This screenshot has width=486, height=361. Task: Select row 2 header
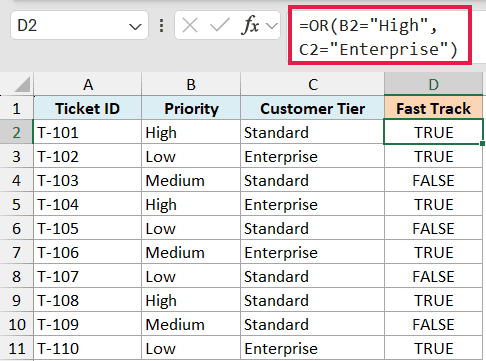tap(17, 132)
